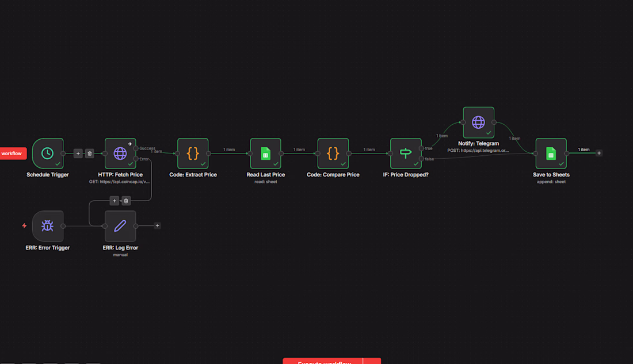Click the Execute workflow button
This screenshot has height=364, width=633.
pos(323,361)
